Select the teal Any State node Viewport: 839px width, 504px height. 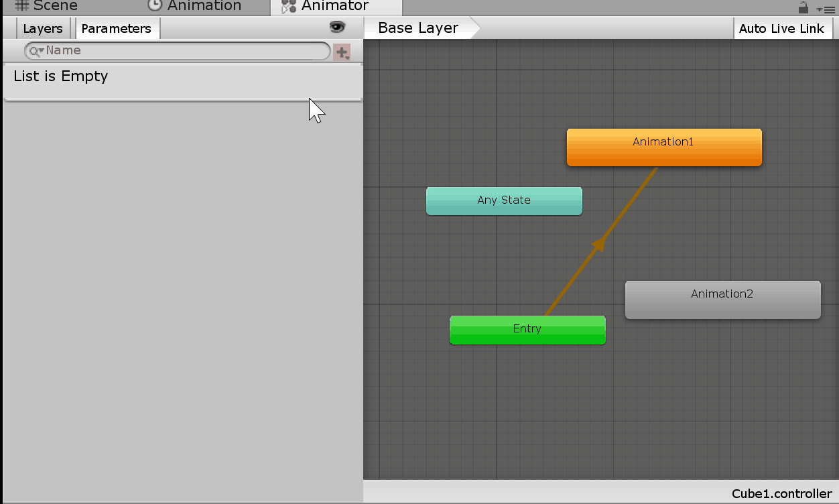click(504, 200)
